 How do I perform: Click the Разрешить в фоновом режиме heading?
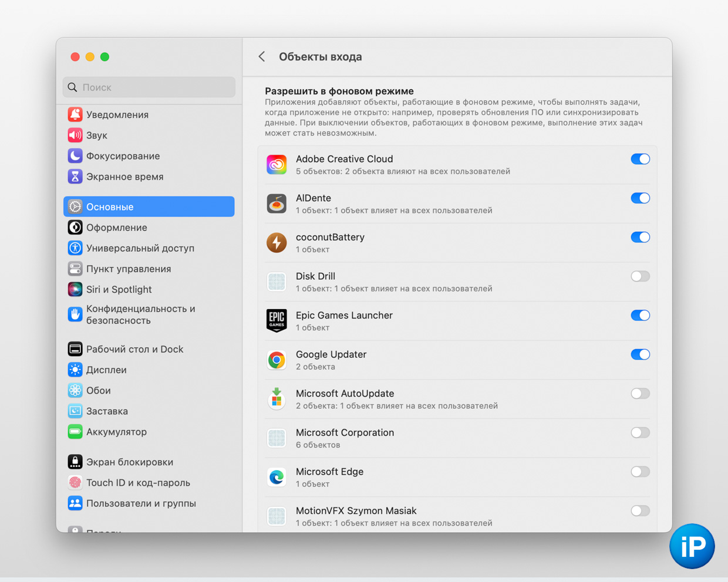pyautogui.click(x=339, y=91)
